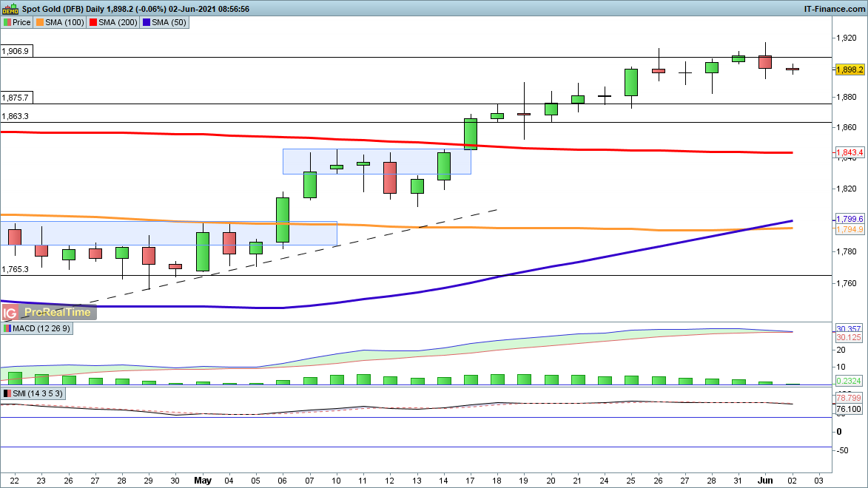Select the 1,875.7 horizontal level label

[x=16, y=98]
